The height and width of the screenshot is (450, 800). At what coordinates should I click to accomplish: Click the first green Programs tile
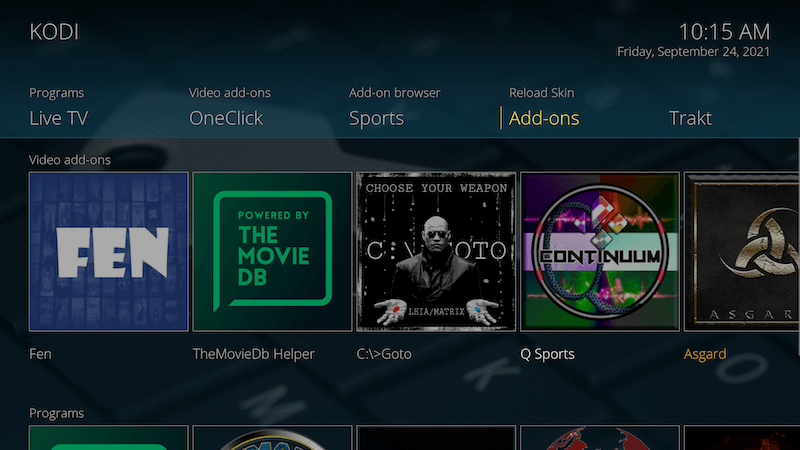109,438
